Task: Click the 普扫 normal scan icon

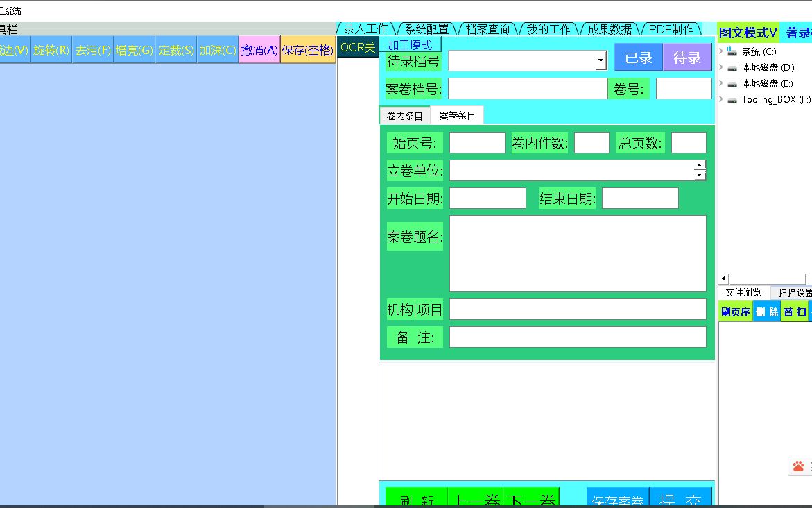Action: click(795, 311)
